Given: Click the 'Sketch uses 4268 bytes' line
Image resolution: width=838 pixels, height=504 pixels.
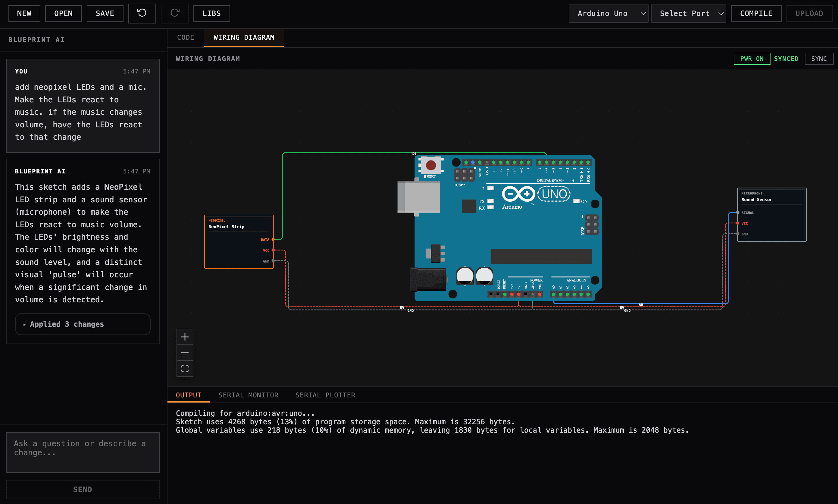Looking at the screenshot, I should (345, 422).
